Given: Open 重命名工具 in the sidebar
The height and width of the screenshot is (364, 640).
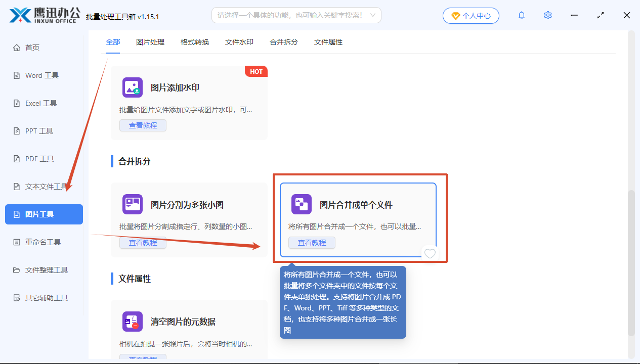Looking at the screenshot, I should 44,242.
